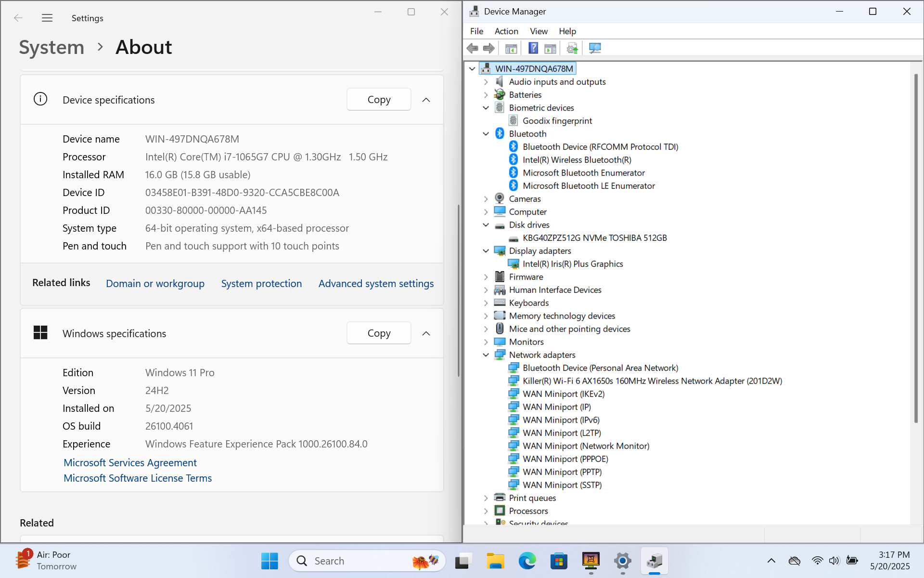The width and height of the screenshot is (924, 578).
Task: Open the Action menu in Device Manager
Action: click(506, 31)
